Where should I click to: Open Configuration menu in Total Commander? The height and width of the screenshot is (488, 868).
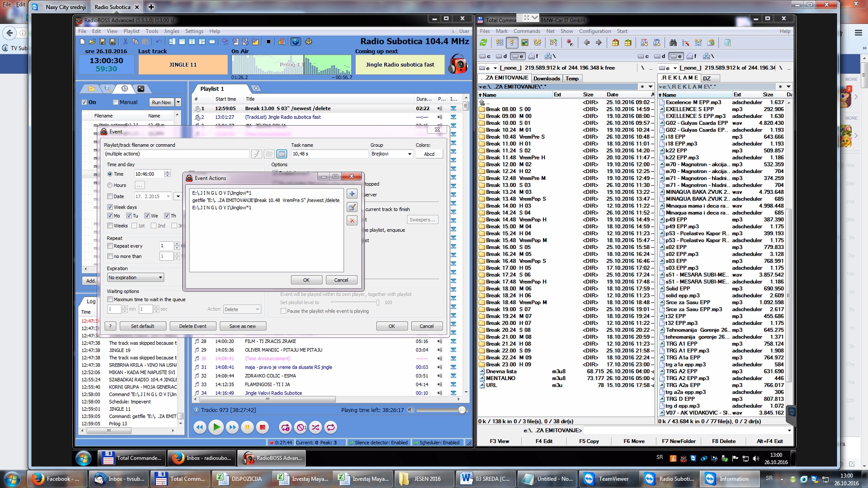click(x=595, y=31)
